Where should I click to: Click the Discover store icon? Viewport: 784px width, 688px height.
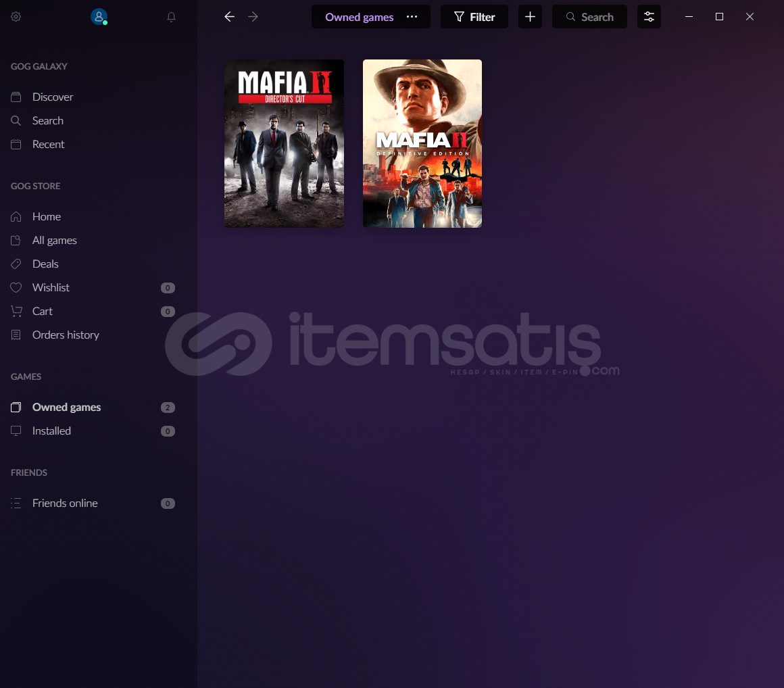[16, 97]
